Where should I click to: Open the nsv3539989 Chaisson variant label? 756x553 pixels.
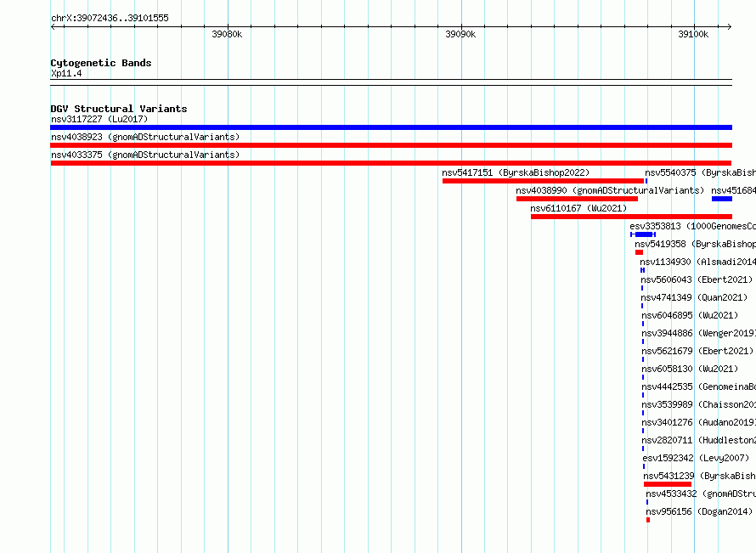(x=698, y=404)
